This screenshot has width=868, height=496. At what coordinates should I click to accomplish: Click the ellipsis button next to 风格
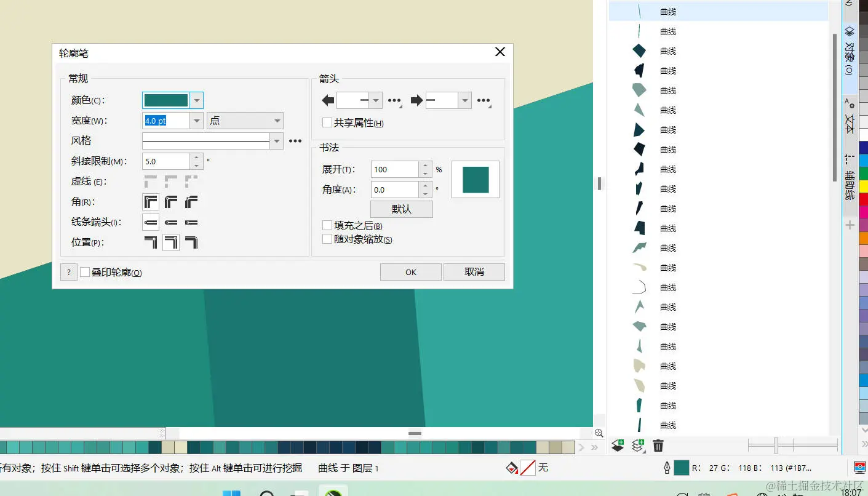coord(295,141)
